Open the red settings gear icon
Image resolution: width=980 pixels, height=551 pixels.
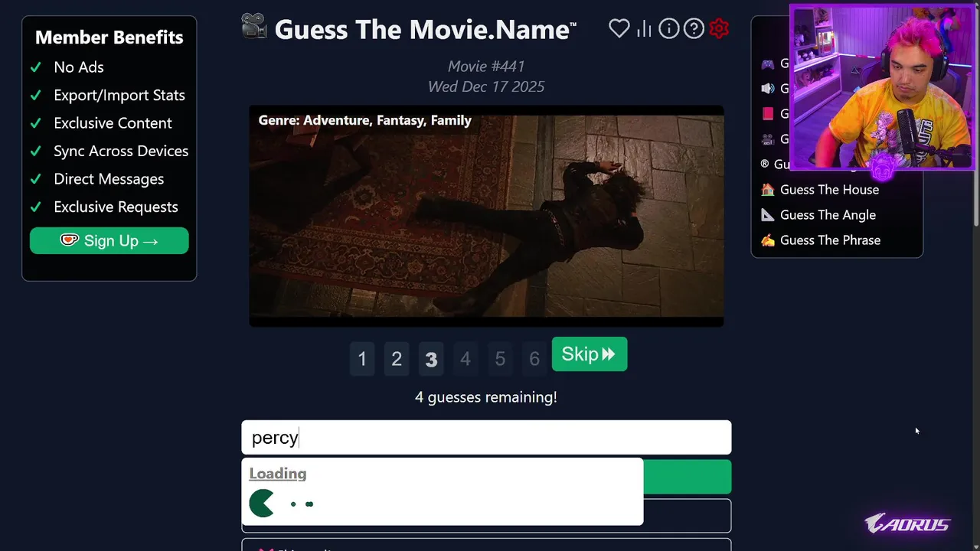[x=719, y=28]
